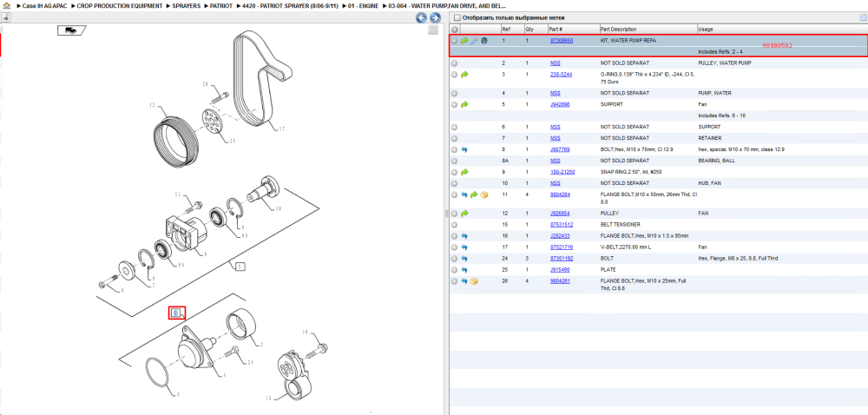Click green arrow icon in SUPPORT J942896 row
The height and width of the screenshot is (415, 868).
click(x=464, y=104)
